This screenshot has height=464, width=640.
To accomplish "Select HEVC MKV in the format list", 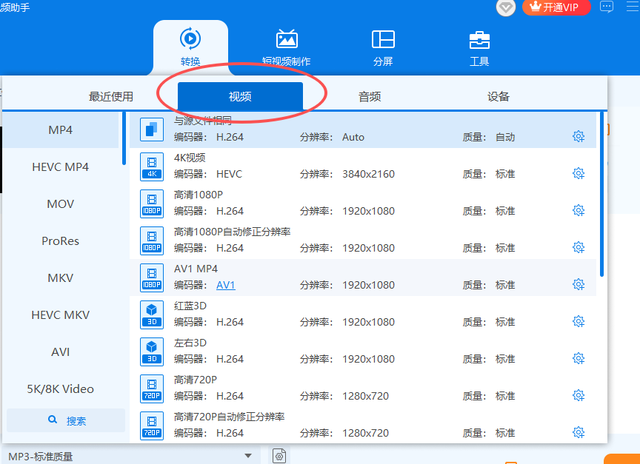I will [60, 315].
